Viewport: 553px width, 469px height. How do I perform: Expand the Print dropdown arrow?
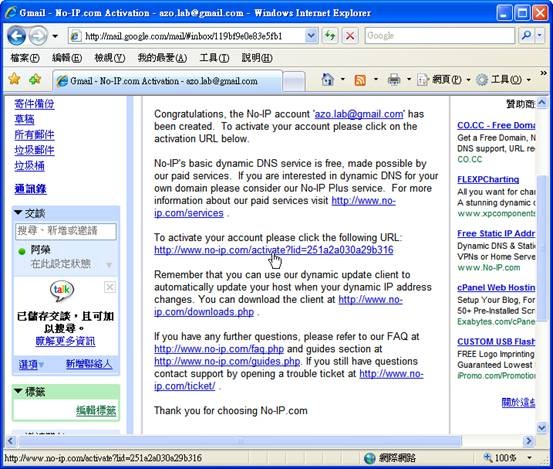coord(409,80)
